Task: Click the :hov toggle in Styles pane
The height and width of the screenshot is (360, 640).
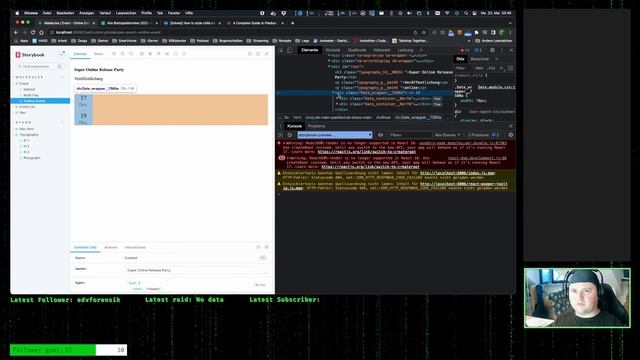Action: 479,68
